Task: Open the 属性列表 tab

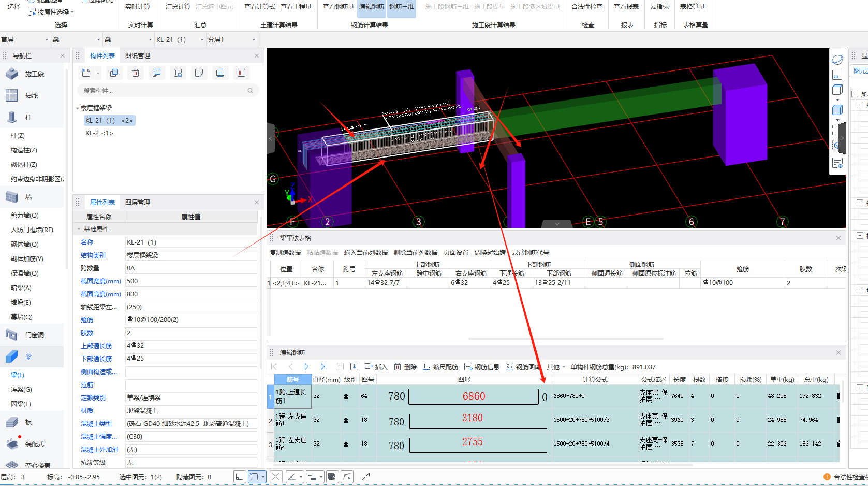Action: click(102, 202)
